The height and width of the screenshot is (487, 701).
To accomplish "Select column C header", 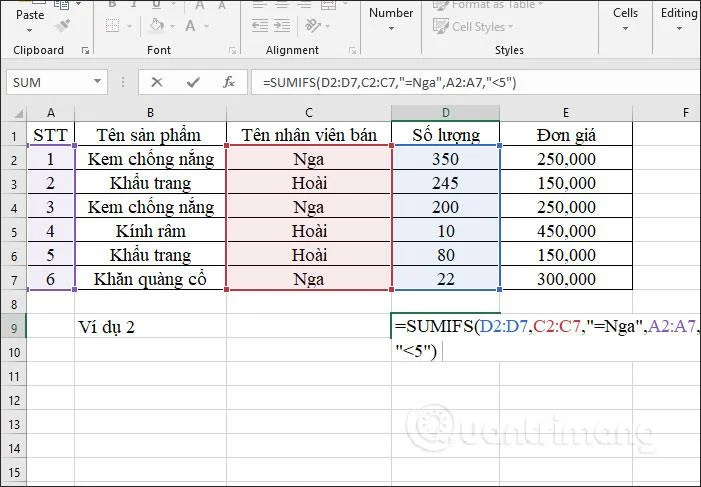I will (308, 113).
